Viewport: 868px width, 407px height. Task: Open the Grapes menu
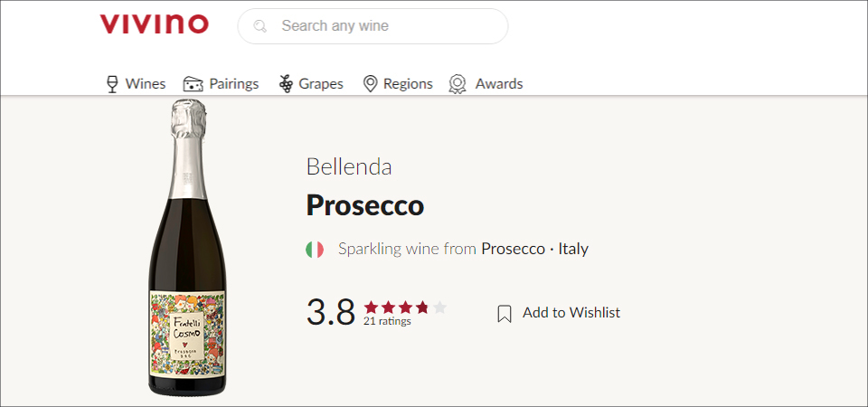click(x=322, y=84)
